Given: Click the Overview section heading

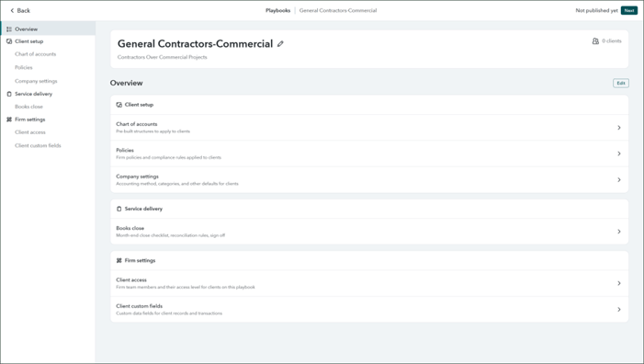Looking at the screenshot, I should 126,83.
